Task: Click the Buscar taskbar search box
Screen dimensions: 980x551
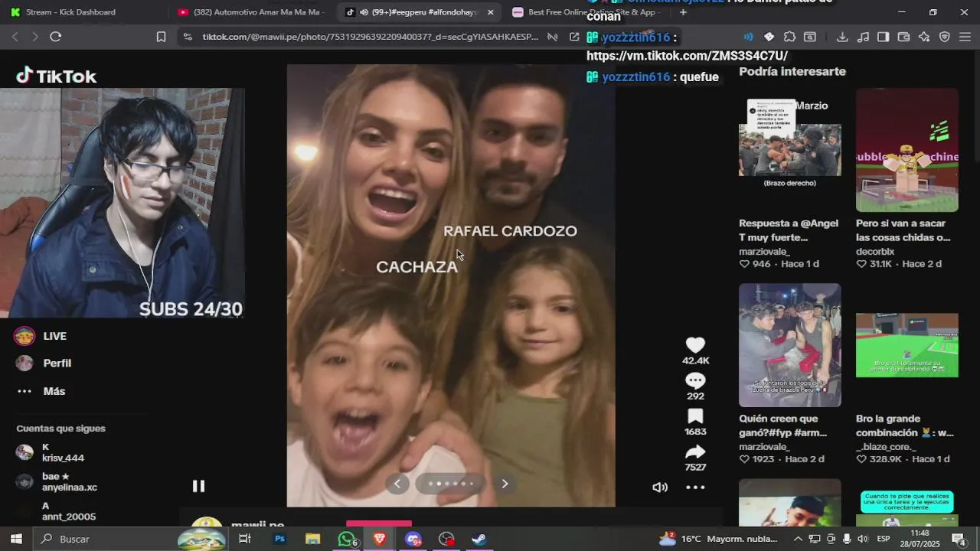Action: (130, 539)
